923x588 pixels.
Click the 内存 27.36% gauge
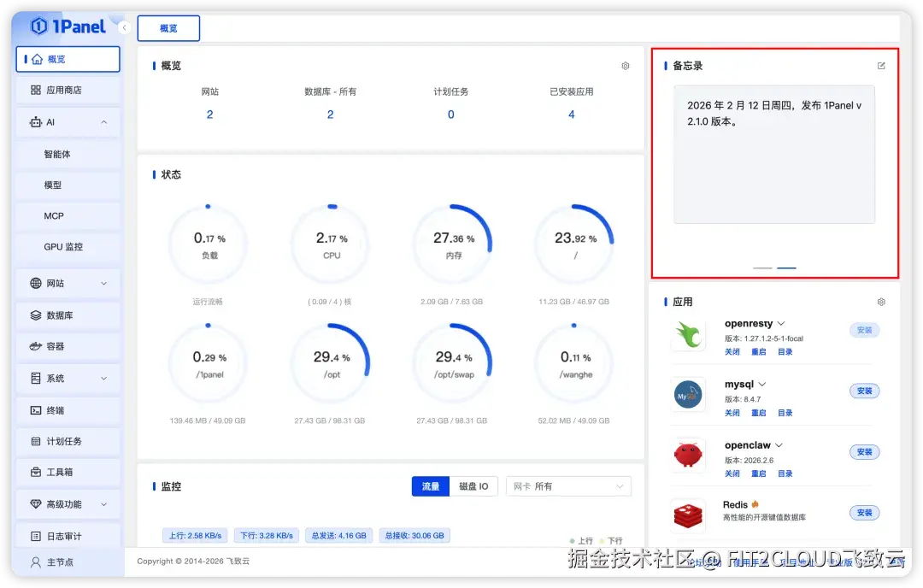453,244
